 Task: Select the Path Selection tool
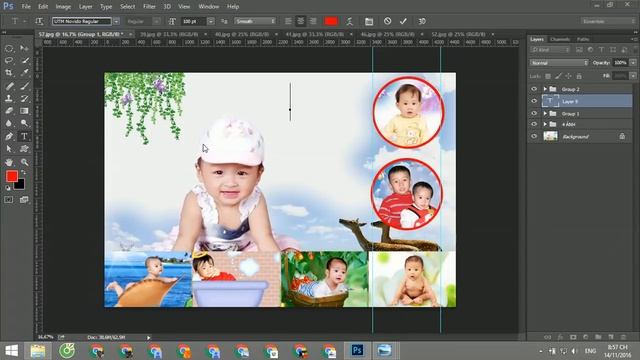(9, 149)
